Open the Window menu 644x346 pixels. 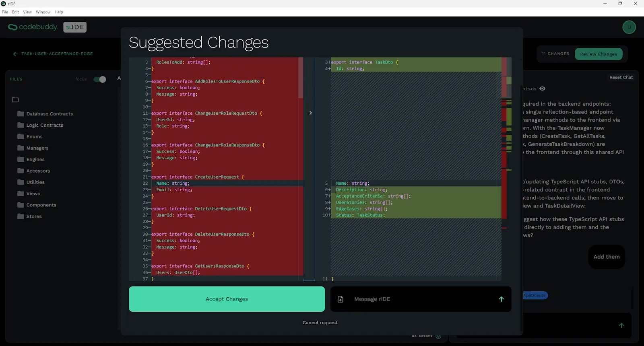43,12
